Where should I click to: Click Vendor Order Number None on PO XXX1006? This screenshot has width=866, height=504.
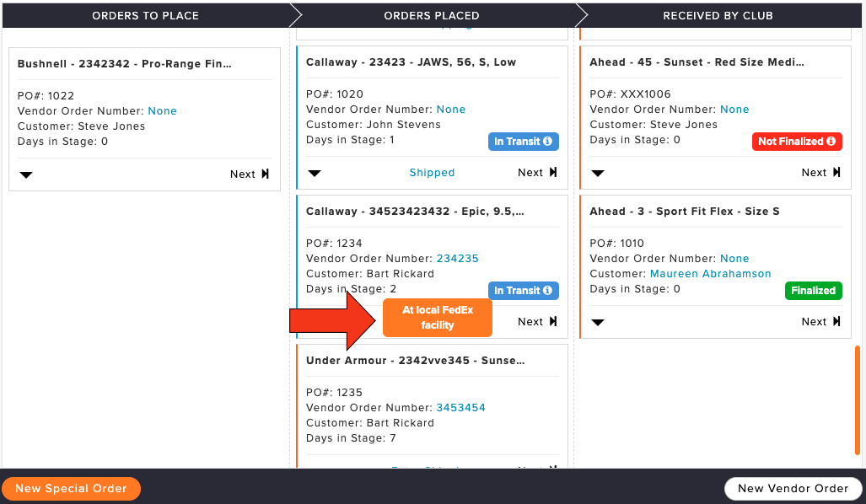(x=734, y=110)
